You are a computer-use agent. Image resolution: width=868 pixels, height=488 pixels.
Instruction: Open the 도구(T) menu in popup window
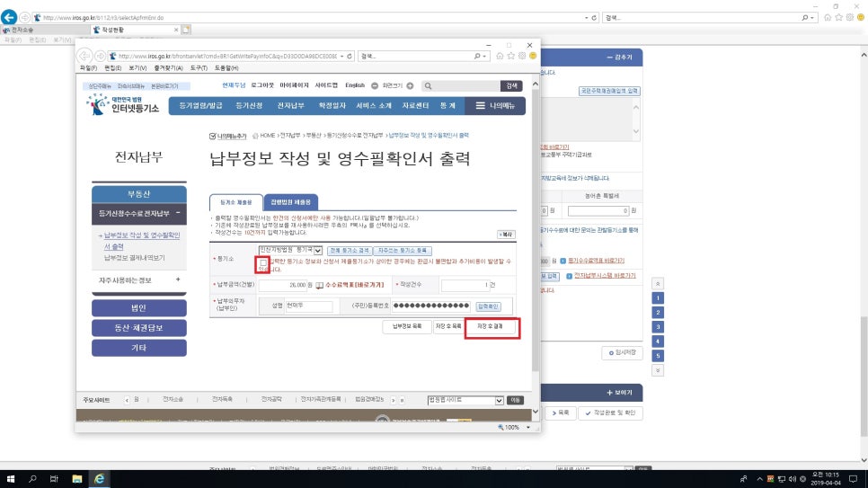click(199, 68)
